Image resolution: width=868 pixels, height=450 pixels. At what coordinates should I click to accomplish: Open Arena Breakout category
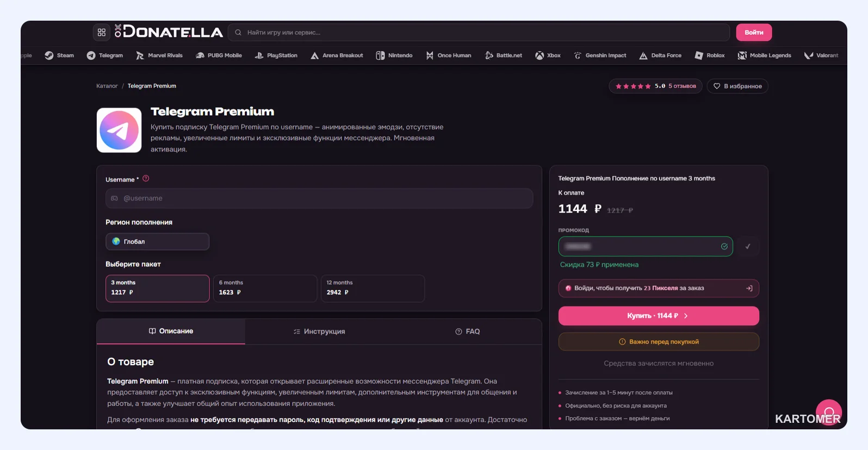click(337, 55)
